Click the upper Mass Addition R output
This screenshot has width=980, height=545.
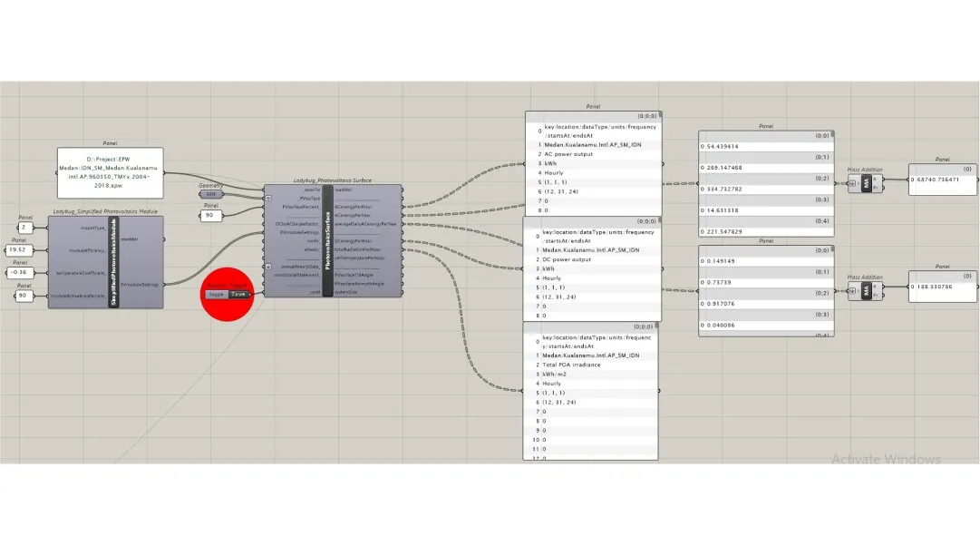[875, 180]
